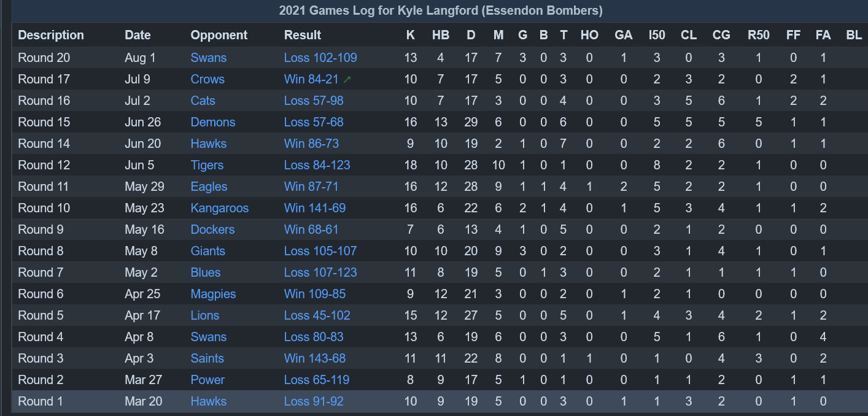Click the I50 column header
The image size is (868, 416).
coord(657,35)
